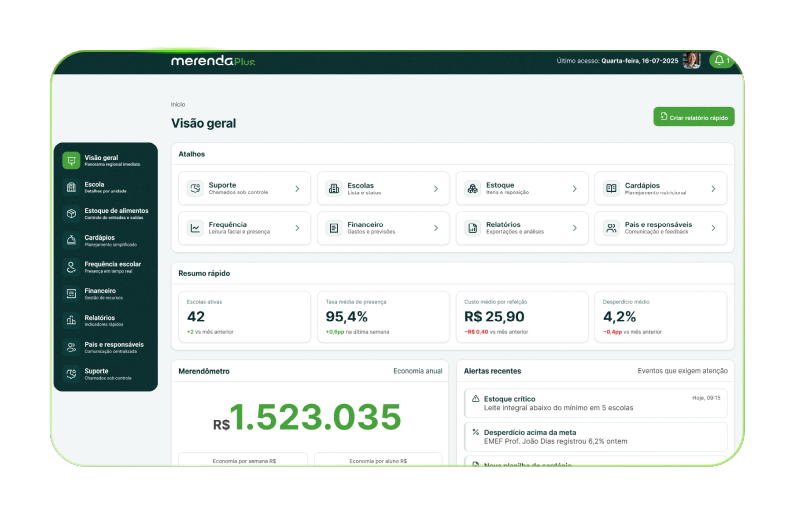Image resolution: width=795 pixels, height=518 pixels.
Task: Select the Escola building icon in sidebar
Action: [x=71, y=187]
